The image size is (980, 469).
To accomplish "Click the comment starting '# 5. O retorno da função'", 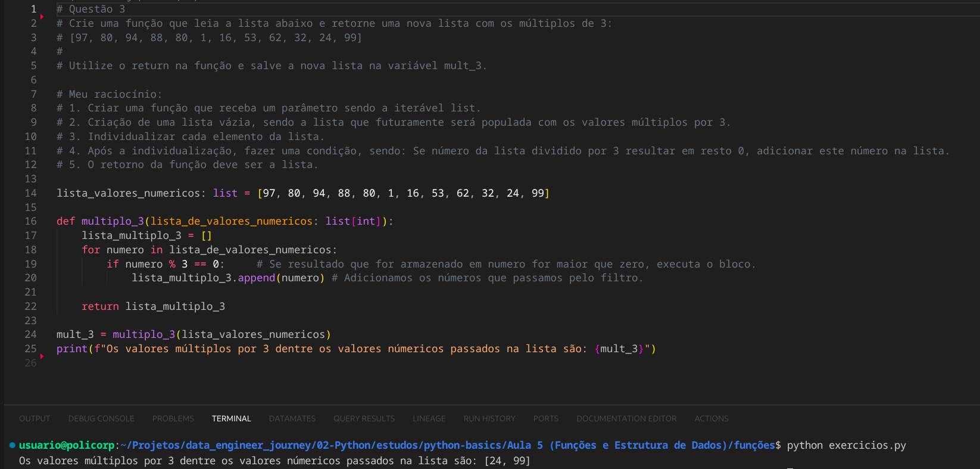I will (188, 164).
